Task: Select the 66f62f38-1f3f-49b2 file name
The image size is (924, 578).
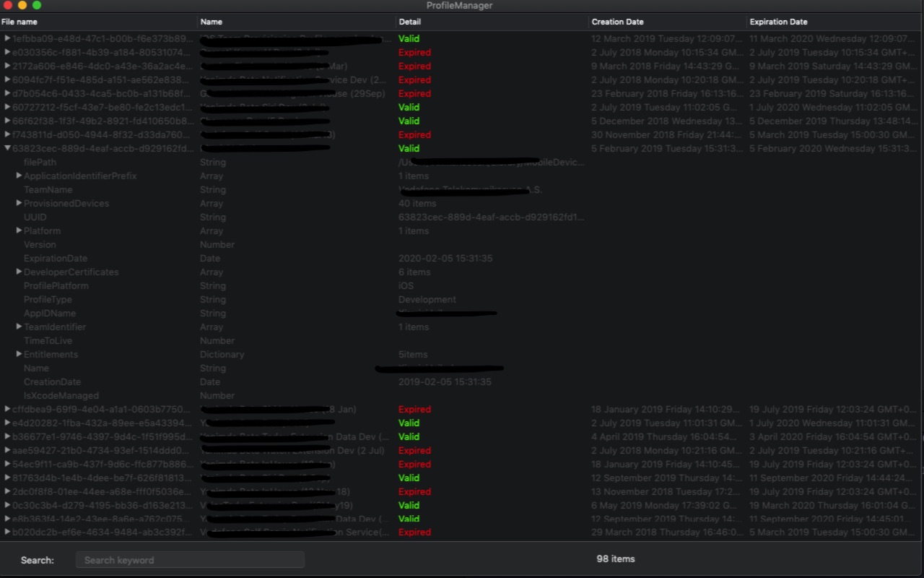Action: click(103, 121)
